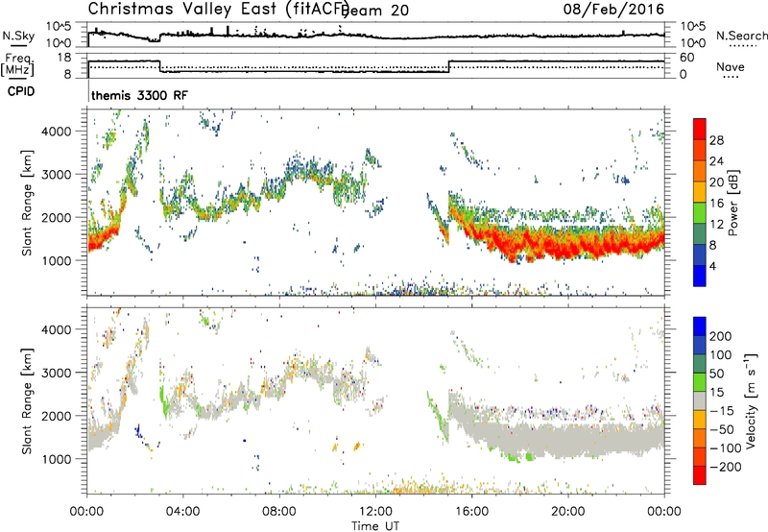
Task: Pick the yellow Power segment between 16 and 20
Action: click(x=700, y=192)
